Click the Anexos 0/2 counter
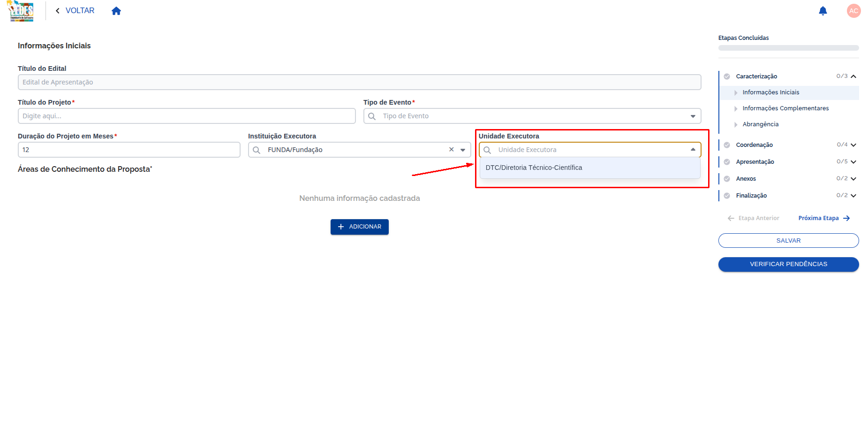Screen dimensions: 868x436 click(842, 178)
